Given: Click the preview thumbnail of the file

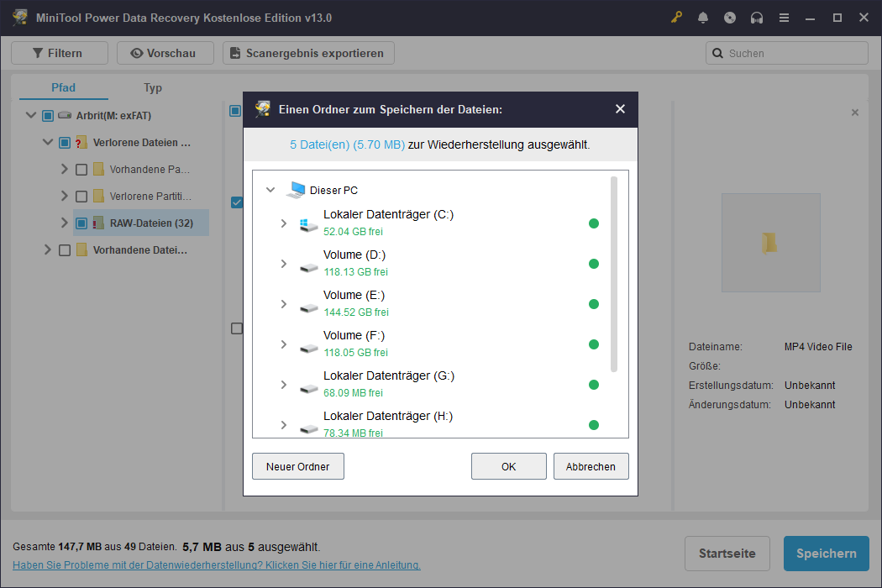Looking at the screenshot, I should tap(770, 243).
